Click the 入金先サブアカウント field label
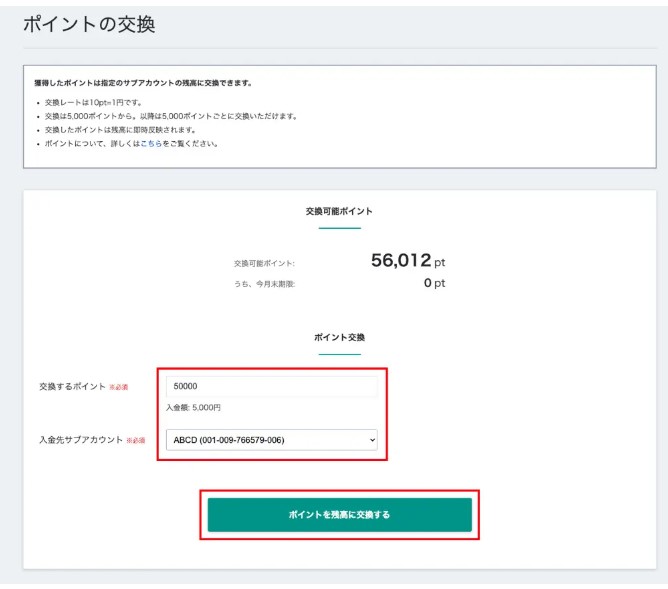The height and width of the screenshot is (589, 668). tap(80, 439)
